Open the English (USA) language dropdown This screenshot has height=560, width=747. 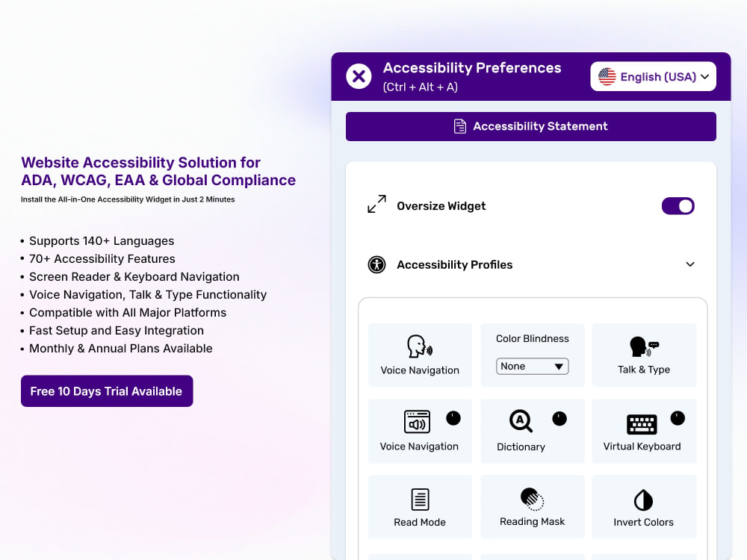coord(653,76)
